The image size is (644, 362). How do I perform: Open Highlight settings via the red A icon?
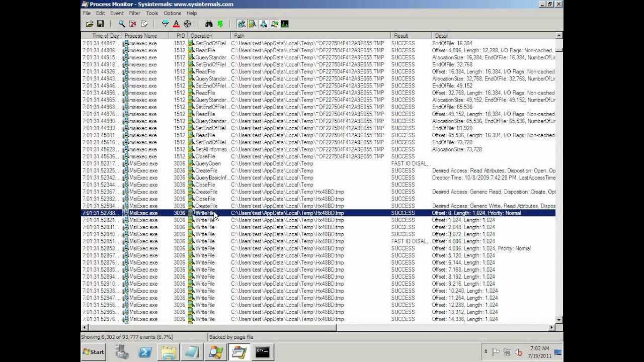[x=176, y=24]
